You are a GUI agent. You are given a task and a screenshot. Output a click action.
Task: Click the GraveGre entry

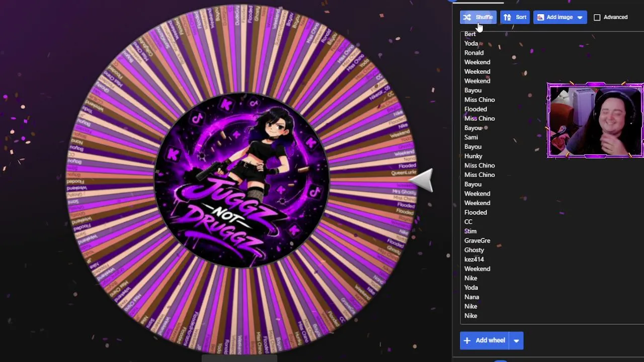477,241
